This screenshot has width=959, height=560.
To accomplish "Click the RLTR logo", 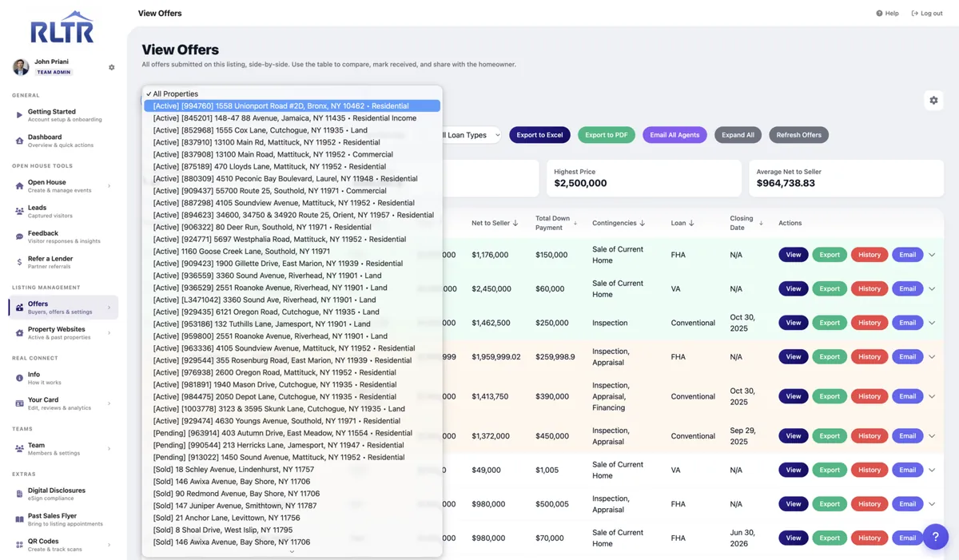I will (62, 27).
